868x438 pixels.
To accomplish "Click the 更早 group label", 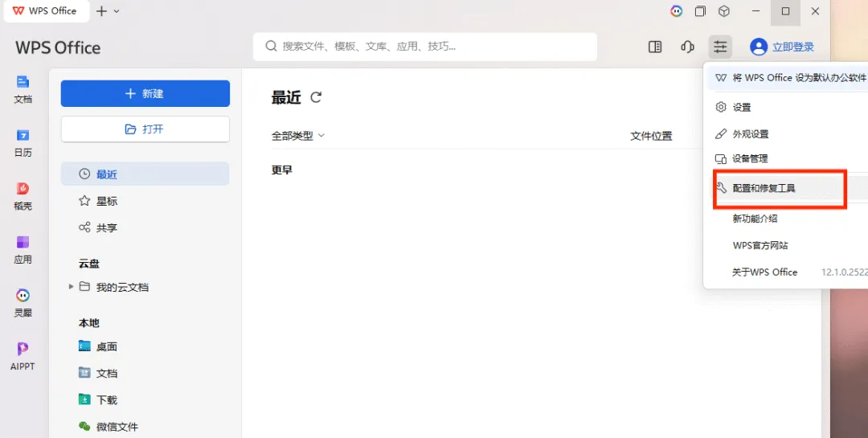I will (282, 170).
